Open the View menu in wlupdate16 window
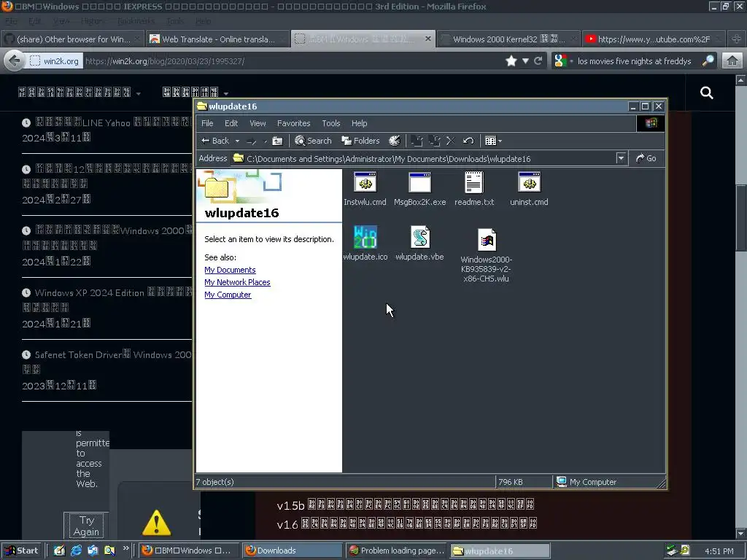Screen dimensions: 747x560 point(258,123)
